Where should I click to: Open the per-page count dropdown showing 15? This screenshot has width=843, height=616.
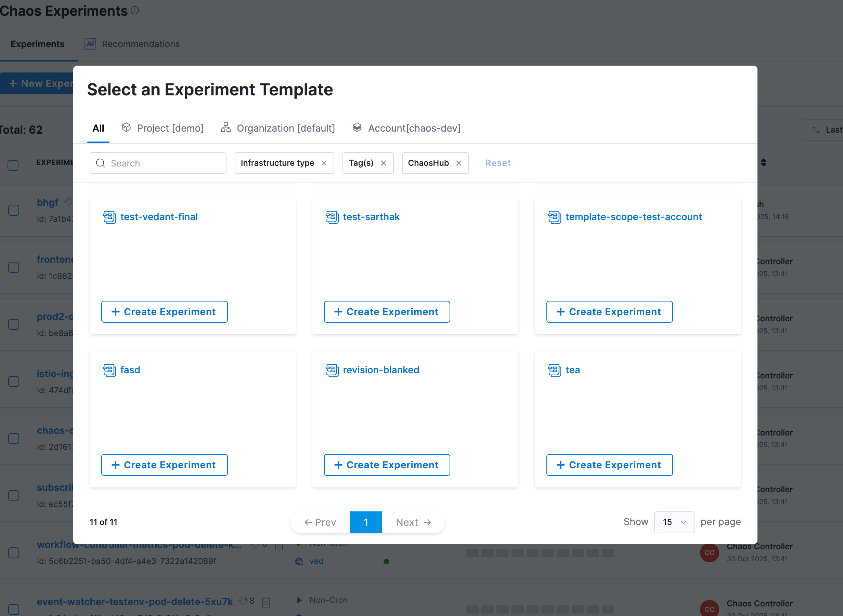674,522
